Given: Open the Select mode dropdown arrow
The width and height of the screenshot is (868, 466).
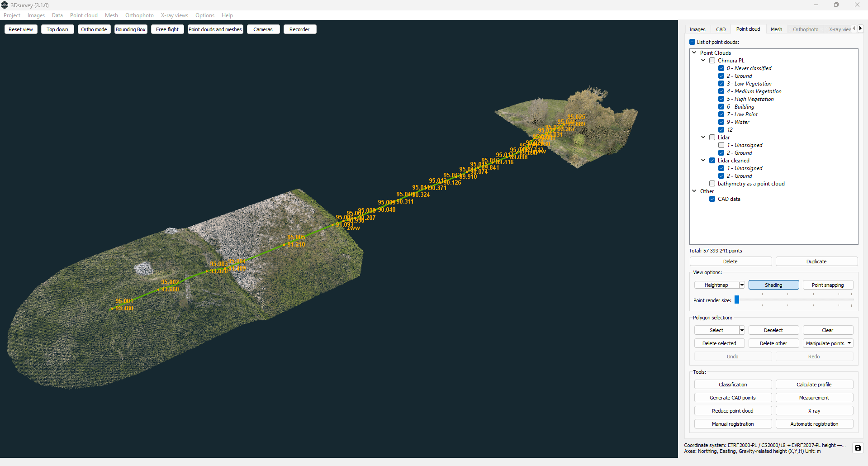Looking at the screenshot, I should pyautogui.click(x=742, y=330).
